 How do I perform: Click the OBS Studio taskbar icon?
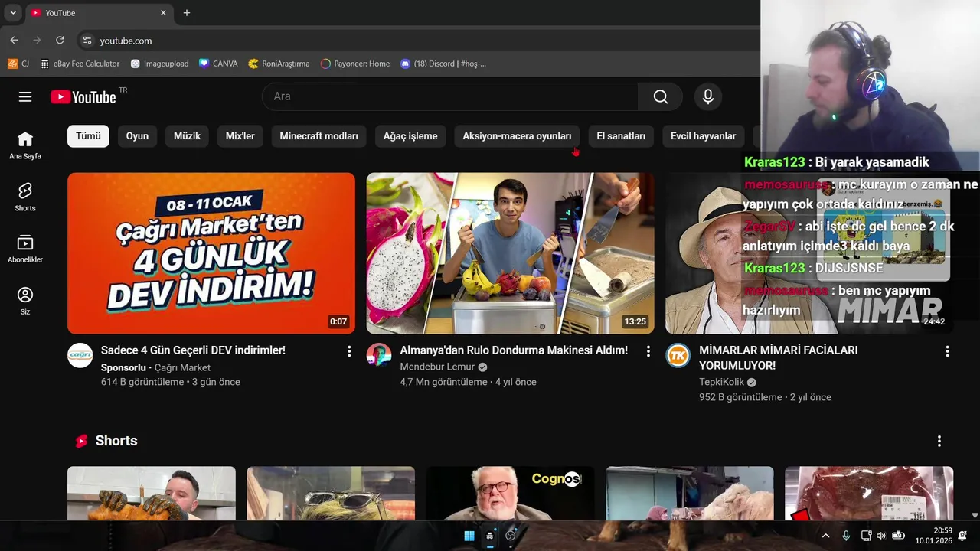(x=511, y=536)
